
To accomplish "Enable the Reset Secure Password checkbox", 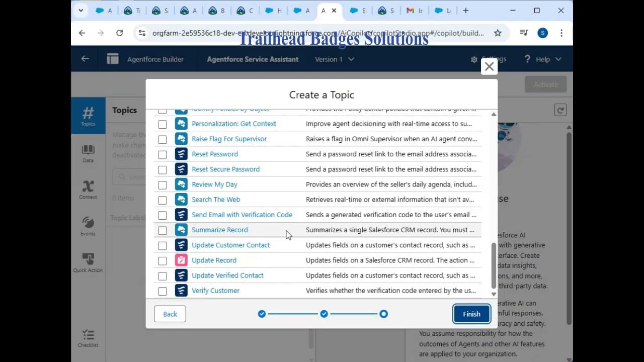I will (x=162, y=169).
